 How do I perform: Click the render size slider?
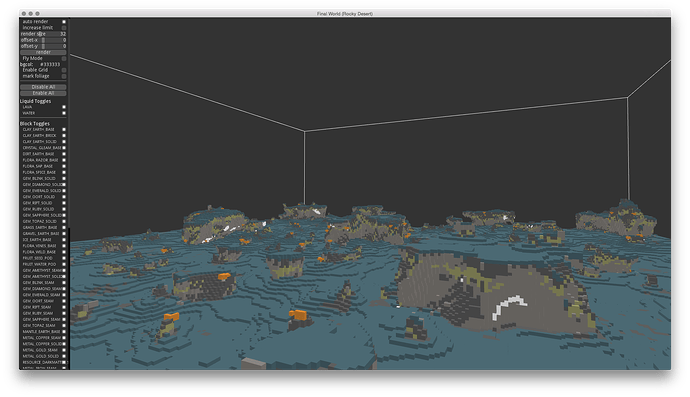[43, 34]
